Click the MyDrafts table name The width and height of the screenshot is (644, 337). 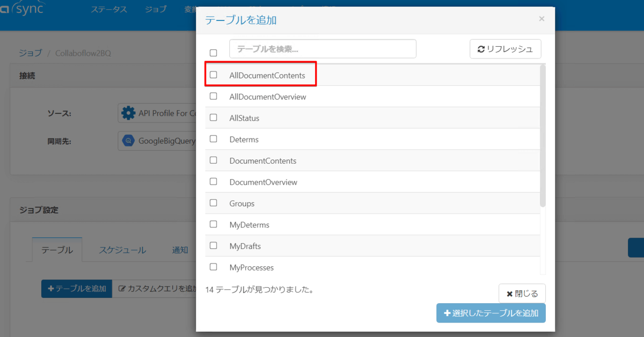coord(245,246)
